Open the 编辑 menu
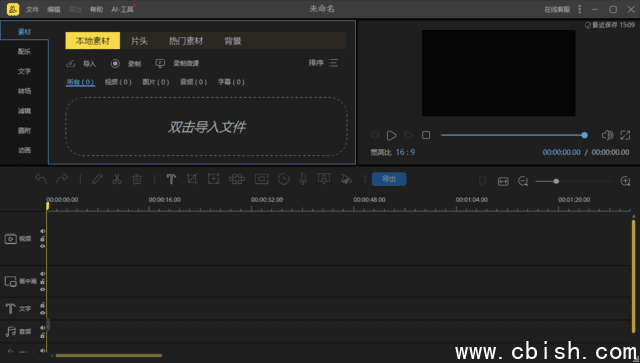The image size is (640, 363). click(54, 9)
